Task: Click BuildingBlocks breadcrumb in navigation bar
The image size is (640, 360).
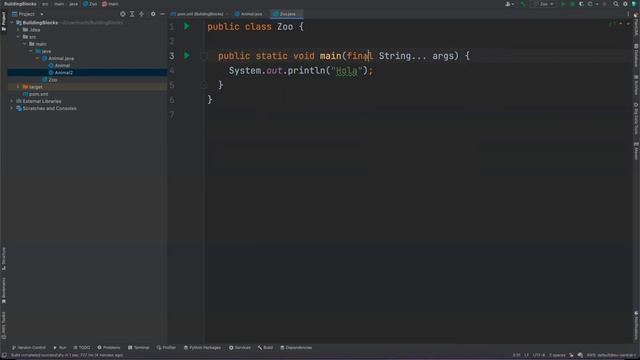Action: 20,4
